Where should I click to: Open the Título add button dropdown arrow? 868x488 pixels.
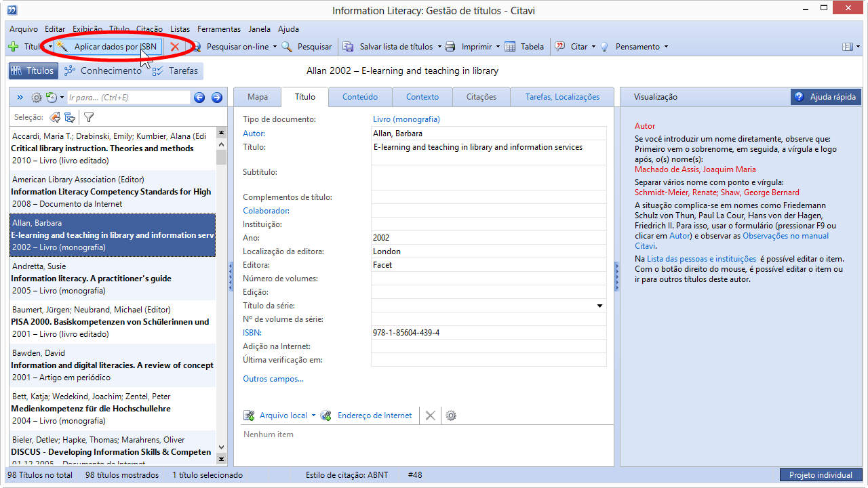(x=50, y=47)
